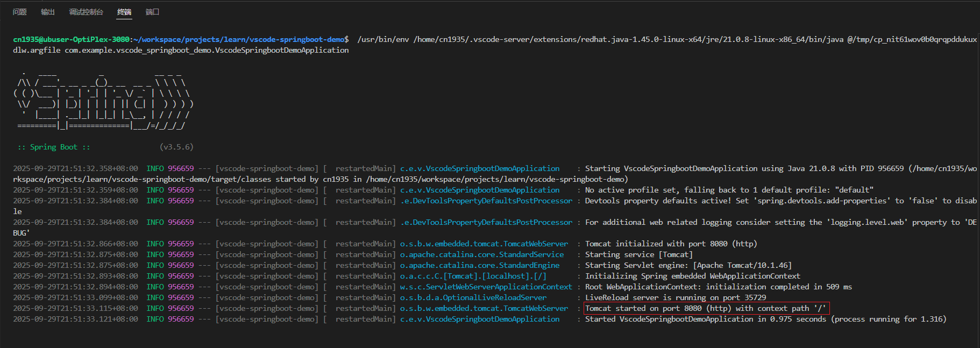Image resolution: width=980 pixels, height=348 pixels.
Task: Click timestamp 2025-09-29T21:51:32.359+08:00
Action: [75, 190]
